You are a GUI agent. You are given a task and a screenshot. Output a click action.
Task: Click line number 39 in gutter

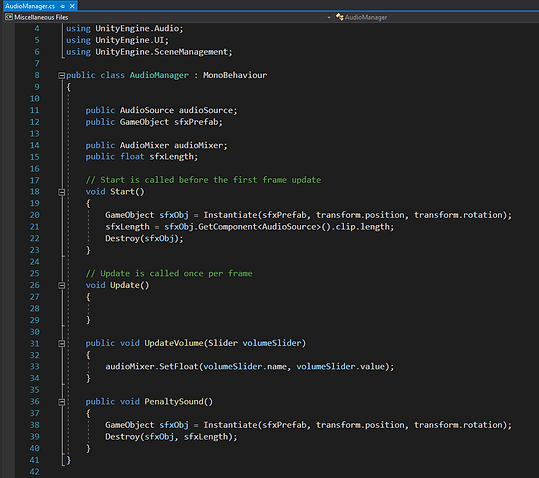pyautogui.click(x=34, y=437)
